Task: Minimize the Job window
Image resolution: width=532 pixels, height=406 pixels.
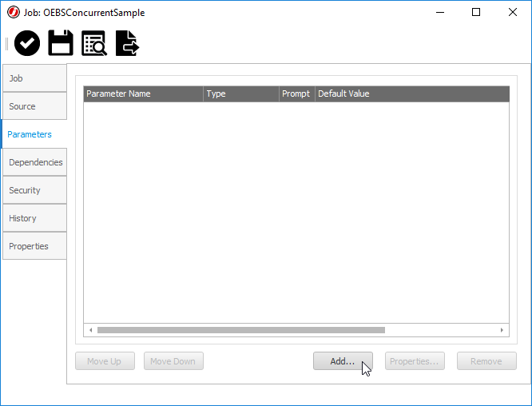Action: coord(440,12)
